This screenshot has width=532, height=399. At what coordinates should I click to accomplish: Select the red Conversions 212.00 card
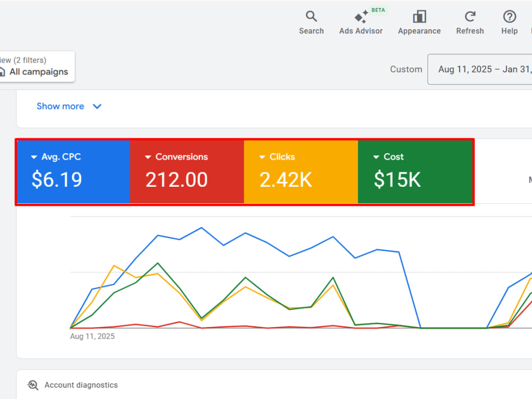[187, 172]
